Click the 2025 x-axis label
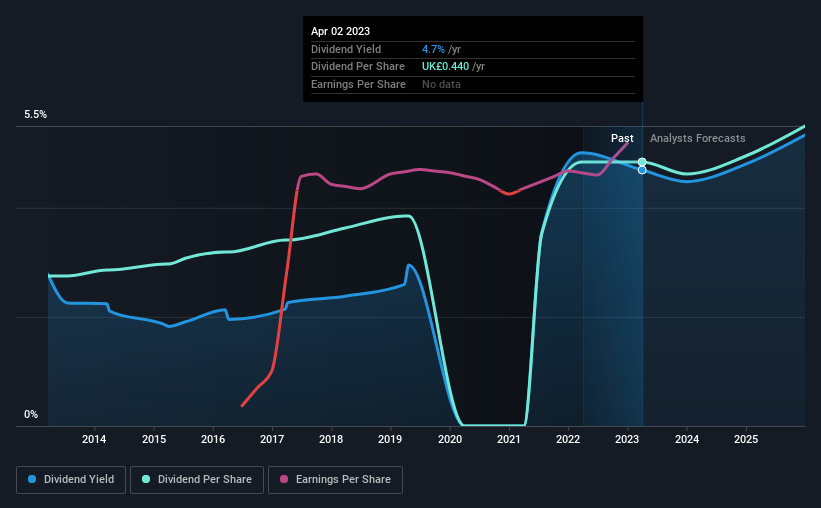The height and width of the screenshot is (508, 821). [746, 439]
